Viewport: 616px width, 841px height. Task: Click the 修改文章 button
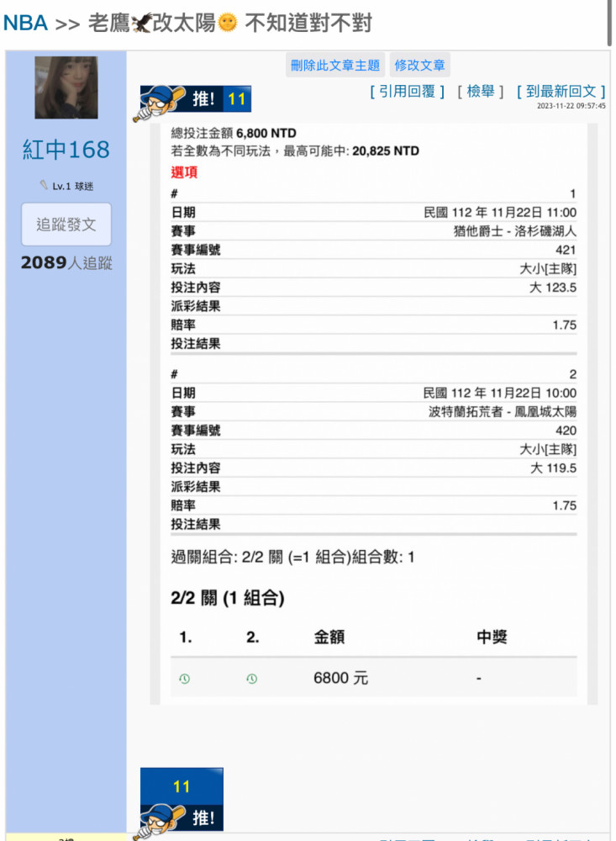pos(419,66)
